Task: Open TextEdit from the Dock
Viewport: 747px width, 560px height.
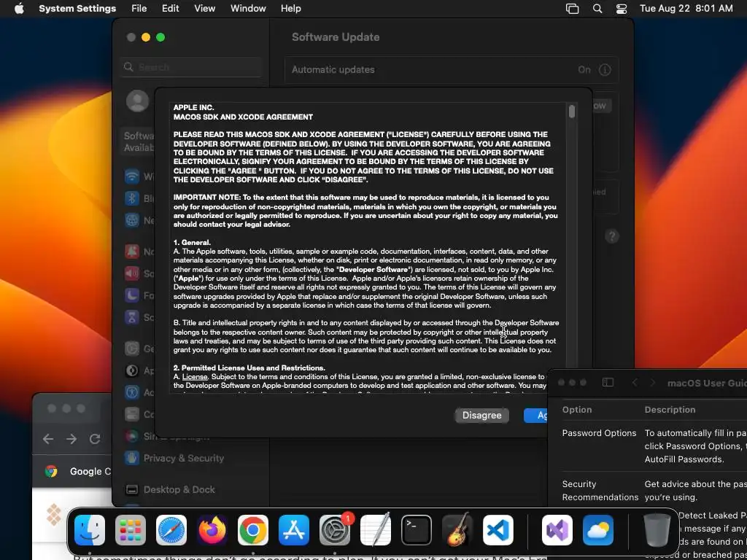Action: pos(376,530)
